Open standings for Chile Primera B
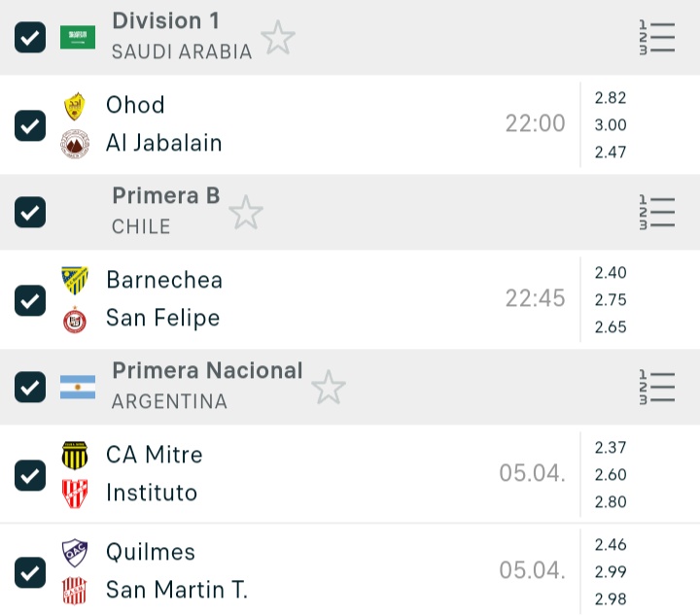The width and height of the screenshot is (700, 616). pyautogui.click(x=657, y=212)
